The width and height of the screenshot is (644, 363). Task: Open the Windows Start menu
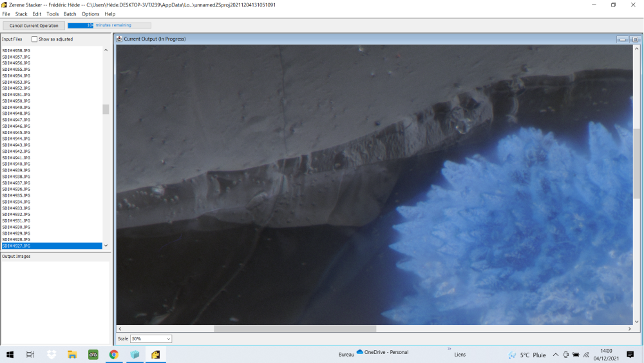click(x=10, y=355)
